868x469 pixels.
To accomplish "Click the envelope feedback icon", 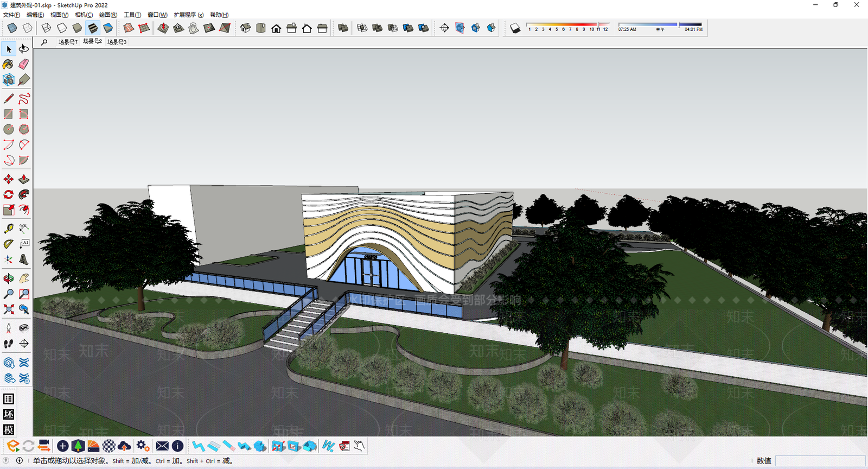I will [x=162, y=446].
